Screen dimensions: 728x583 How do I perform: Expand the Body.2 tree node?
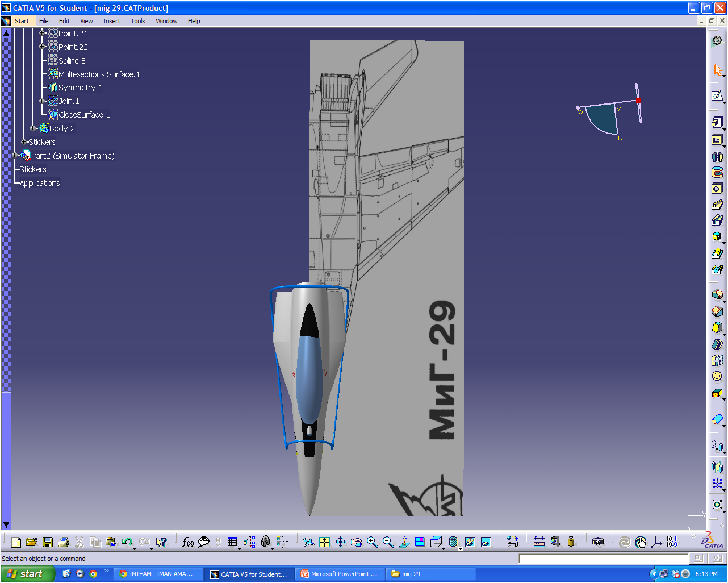click(34, 128)
